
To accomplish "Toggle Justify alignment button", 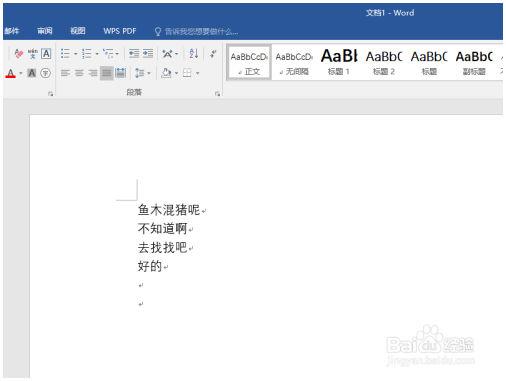I will click(107, 73).
